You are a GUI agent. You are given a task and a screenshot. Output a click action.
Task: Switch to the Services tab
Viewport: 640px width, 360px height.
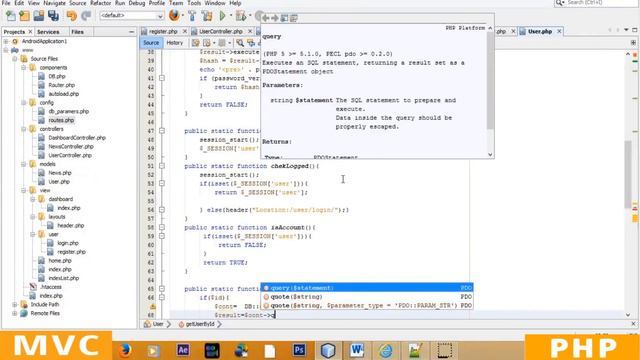click(48, 32)
